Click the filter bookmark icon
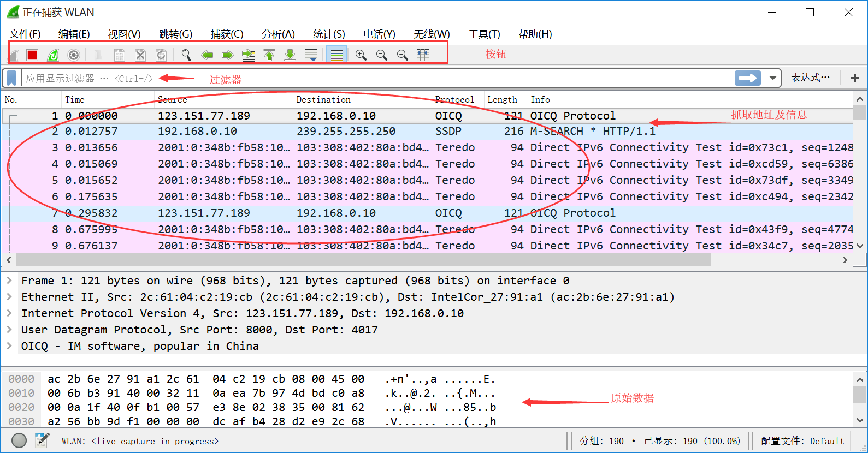Screen dimensions: 868x453 pyautogui.click(x=11, y=78)
